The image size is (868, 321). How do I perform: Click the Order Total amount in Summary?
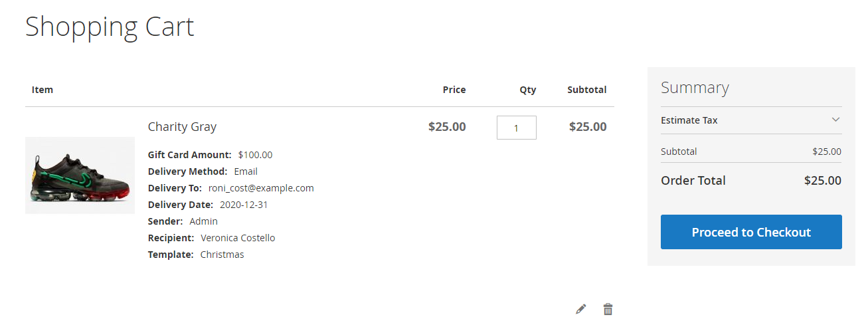pos(822,180)
